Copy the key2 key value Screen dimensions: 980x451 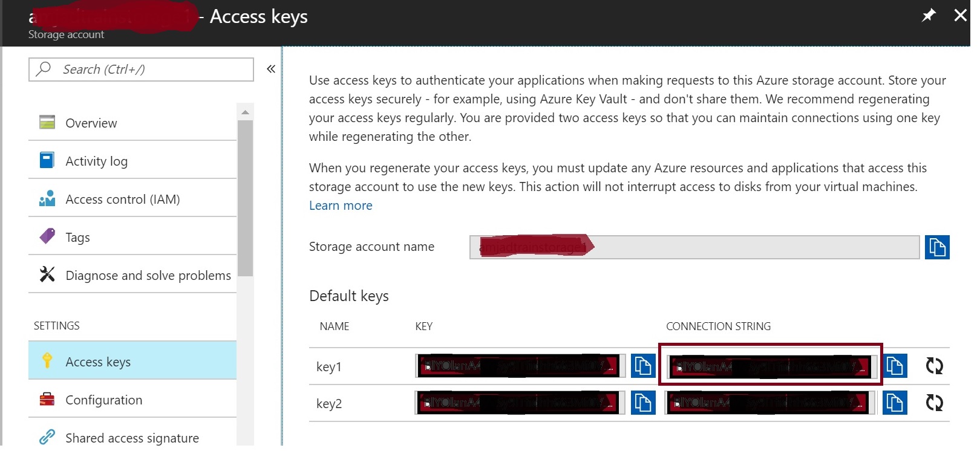[x=643, y=403]
